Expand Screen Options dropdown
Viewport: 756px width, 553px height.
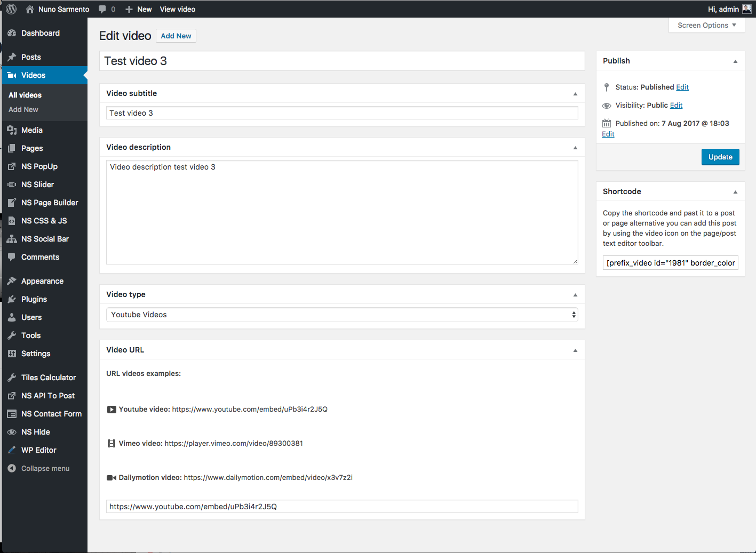pyautogui.click(x=707, y=25)
